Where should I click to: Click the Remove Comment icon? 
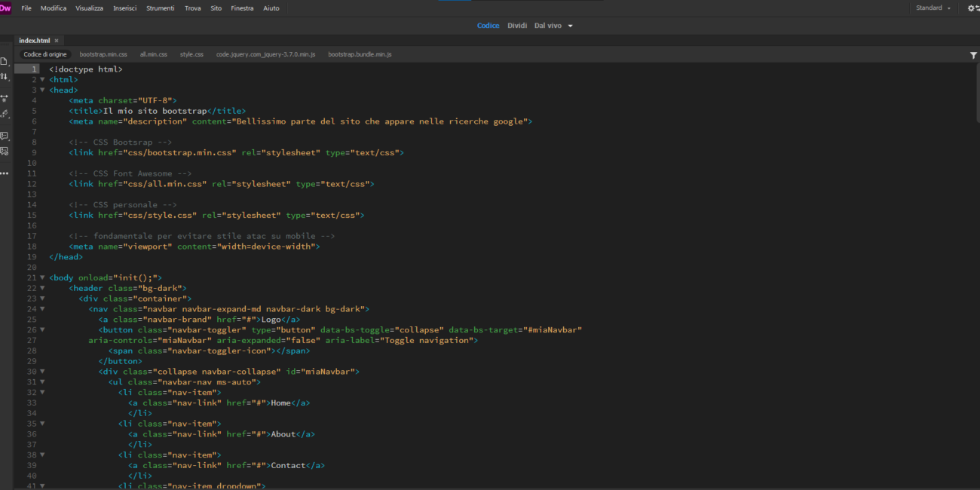[x=5, y=152]
